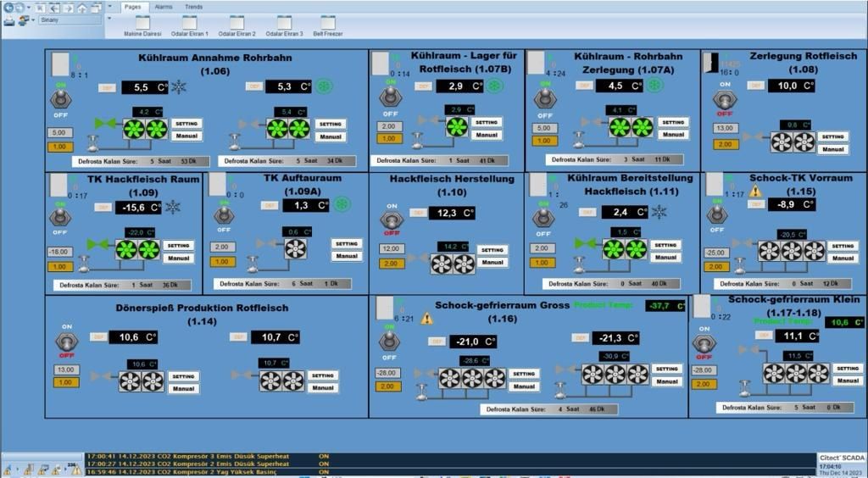Viewport: 868px width, 478px height.
Task: Click the previous page arrow icon in toolbar
Action: click(x=54, y=8)
